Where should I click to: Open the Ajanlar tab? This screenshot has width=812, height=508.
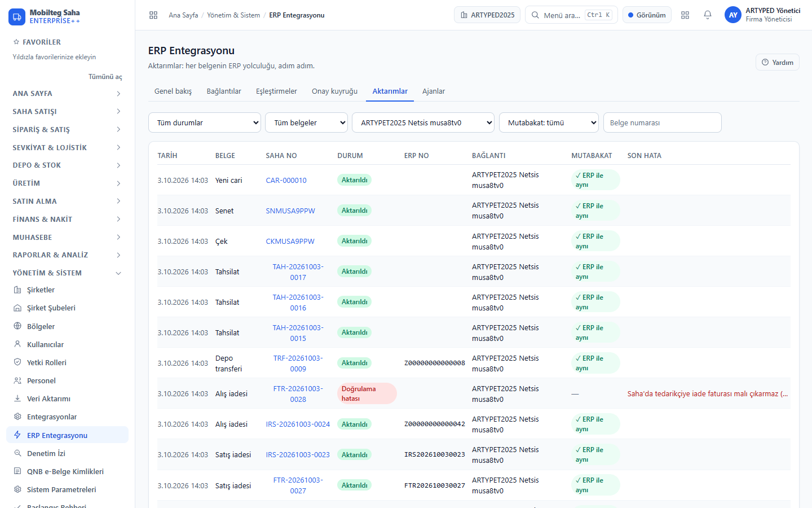[434, 91]
